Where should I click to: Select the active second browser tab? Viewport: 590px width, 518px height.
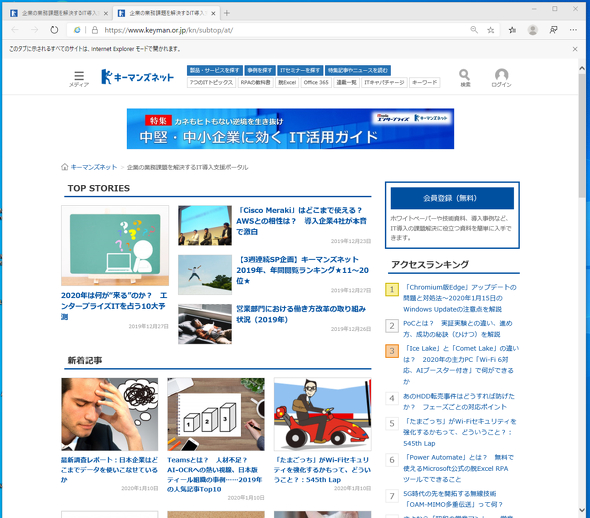click(166, 14)
